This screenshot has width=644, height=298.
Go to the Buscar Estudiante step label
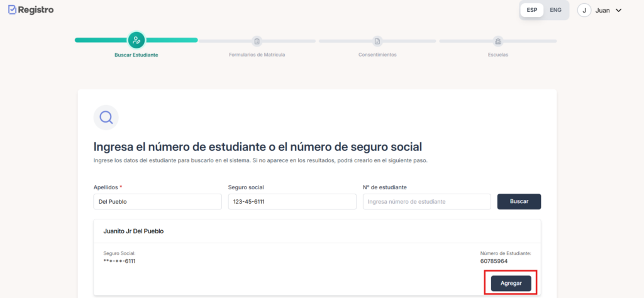point(136,55)
